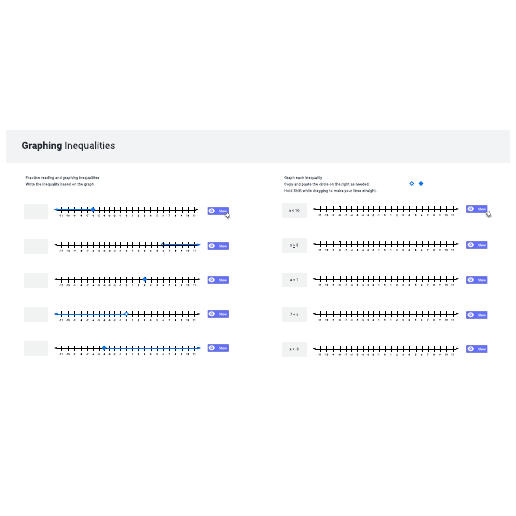The width and height of the screenshot is (516, 516).
Task: Click Show button beside third right-side inequality
Action: coord(477,280)
